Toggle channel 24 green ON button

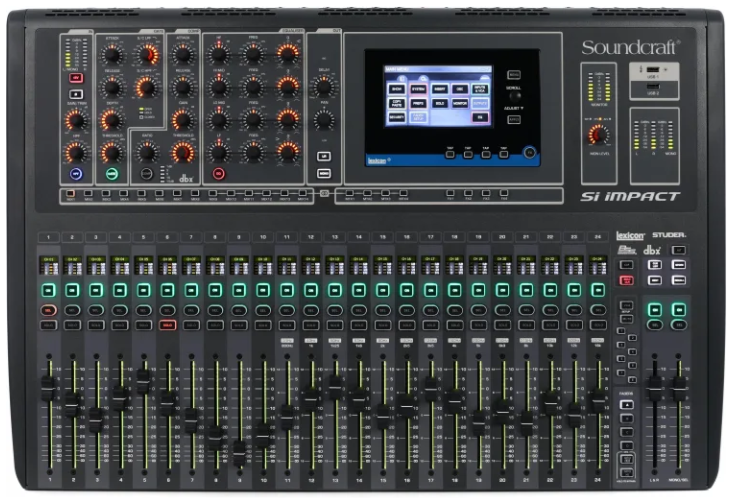598,290
